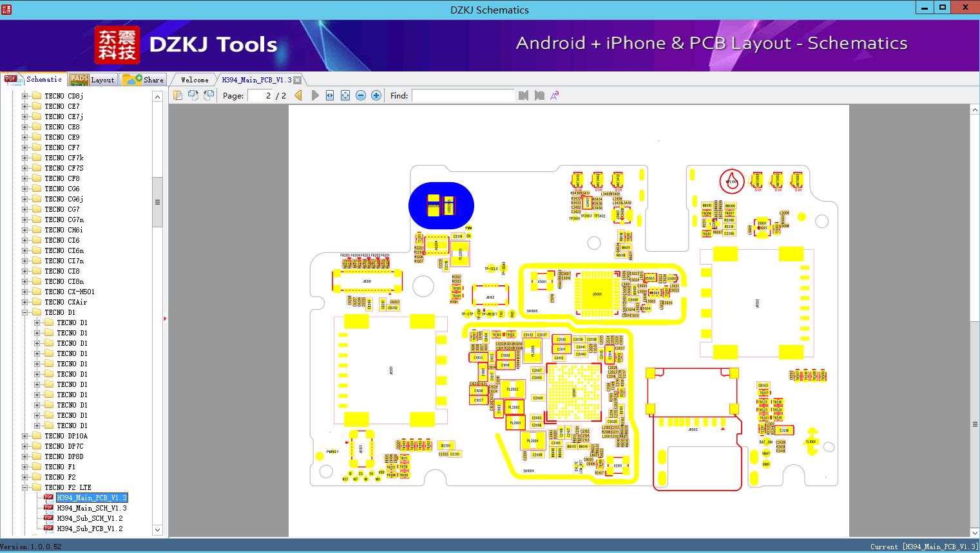Open the H394_Sub_SCH_V1.2 file
The width and height of the screenshot is (980, 553).
click(90, 518)
